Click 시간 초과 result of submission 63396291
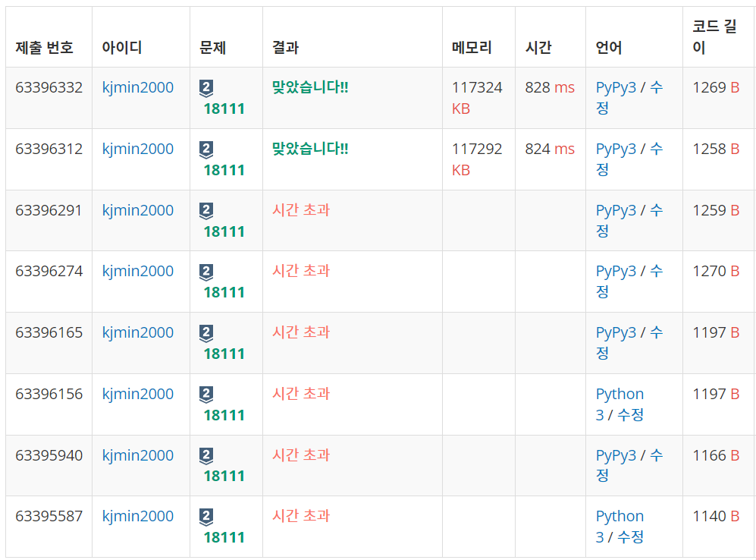This screenshot has height=560, width=756. pos(301,210)
